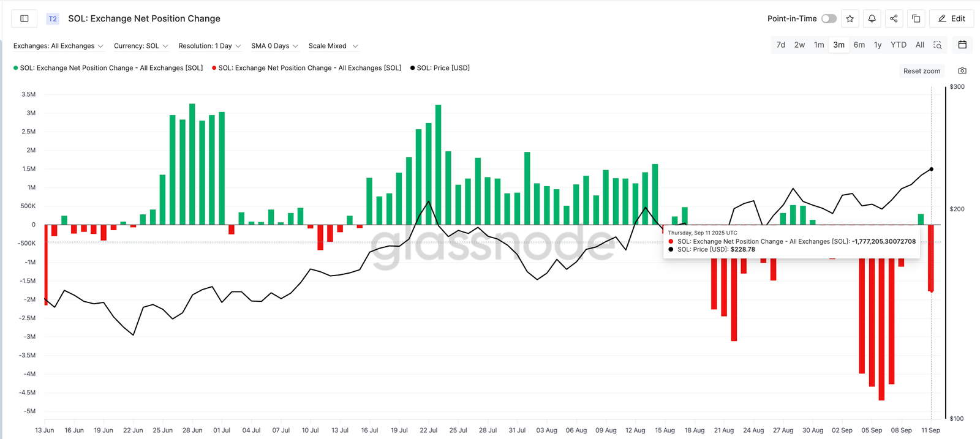Click the 13 Jun date label
980x439 pixels.
(45, 430)
